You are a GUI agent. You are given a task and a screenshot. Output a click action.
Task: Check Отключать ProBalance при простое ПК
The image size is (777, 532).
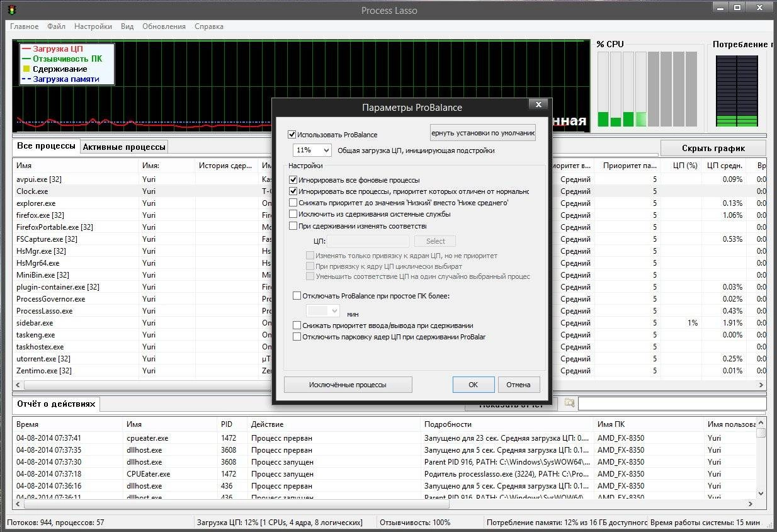tap(297, 295)
